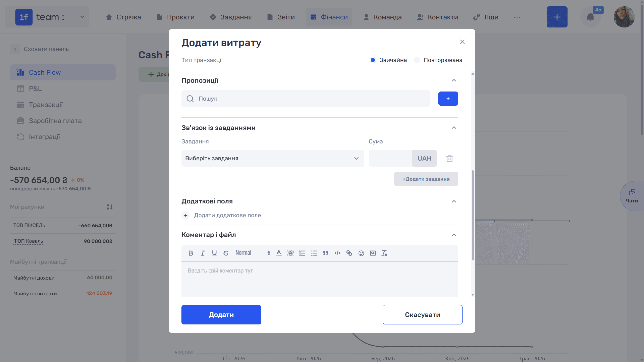This screenshot has height=362, width=644.
Task: Click the back arrow beside Сховати панель
Action: (15, 49)
